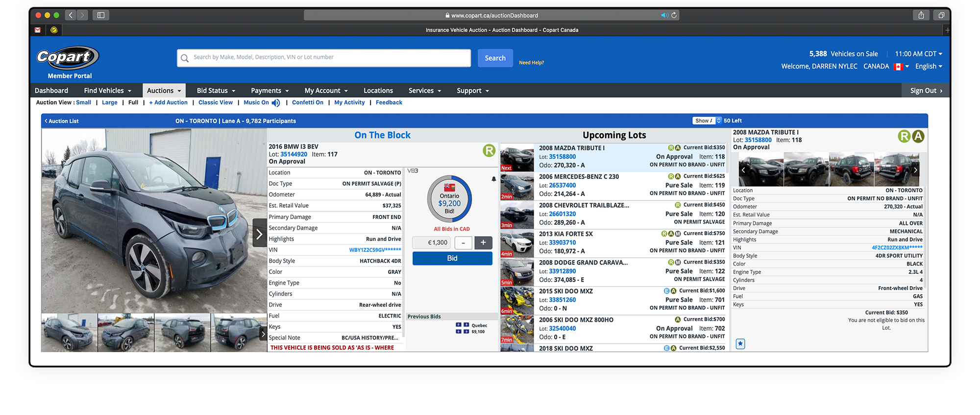
Task: Expand Services menu
Action: tap(425, 91)
